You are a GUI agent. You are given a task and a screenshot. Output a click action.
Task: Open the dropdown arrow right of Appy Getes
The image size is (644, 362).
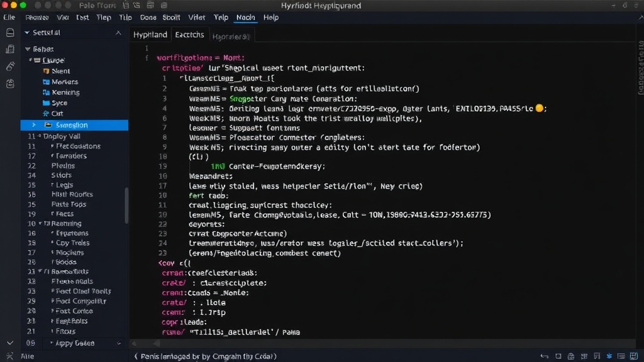click(x=119, y=343)
